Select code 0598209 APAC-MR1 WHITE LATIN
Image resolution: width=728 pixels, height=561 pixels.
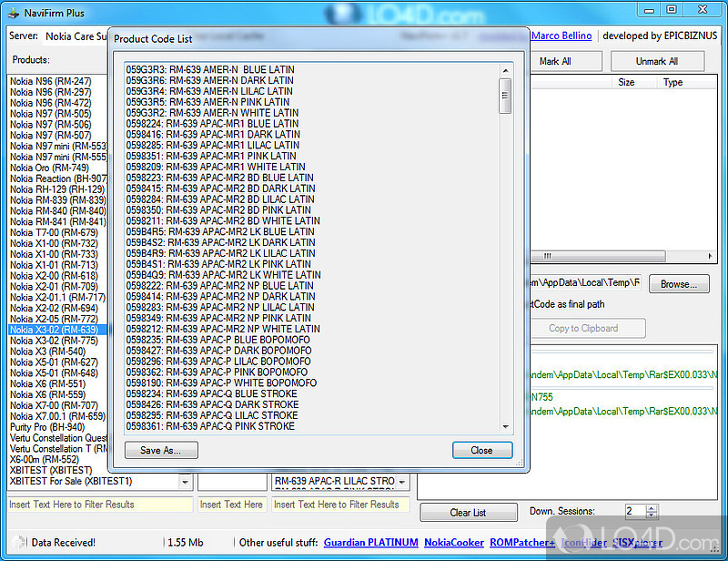pyautogui.click(x=216, y=167)
